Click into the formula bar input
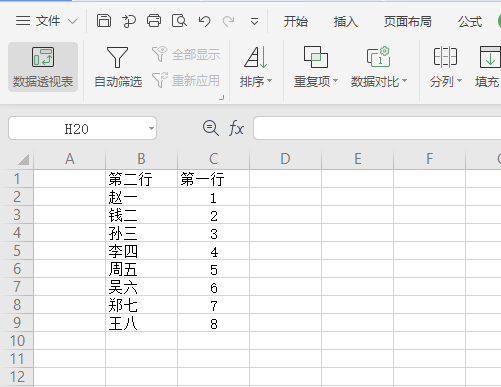The width and height of the screenshot is (501, 387). click(x=377, y=128)
